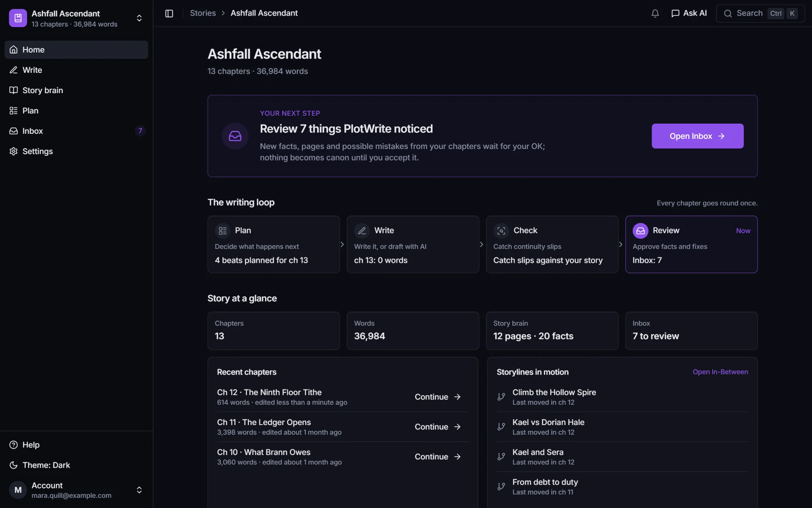Image resolution: width=812 pixels, height=508 pixels.
Task: Open the Words 36,984 stat card
Action: coord(413,331)
